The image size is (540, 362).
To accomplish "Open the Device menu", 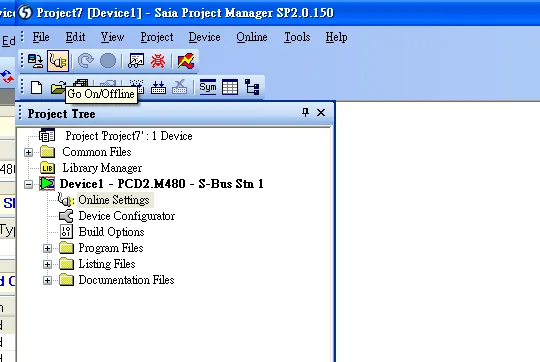I will click(205, 37).
